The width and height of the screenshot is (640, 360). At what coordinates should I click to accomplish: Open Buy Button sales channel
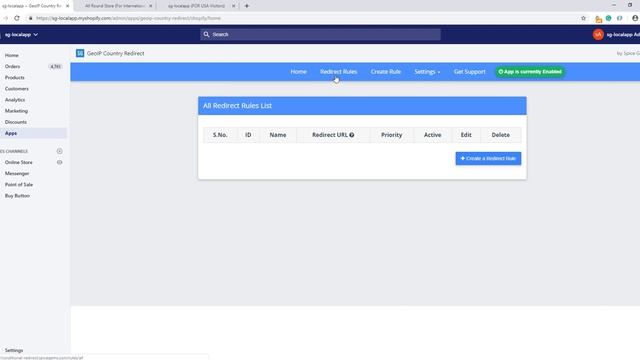point(17,196)
